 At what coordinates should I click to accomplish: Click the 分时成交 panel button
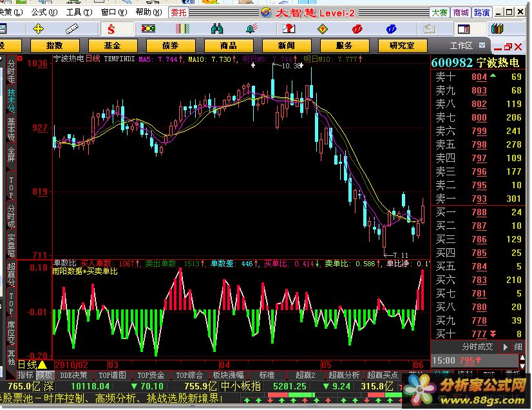(477, 347)
